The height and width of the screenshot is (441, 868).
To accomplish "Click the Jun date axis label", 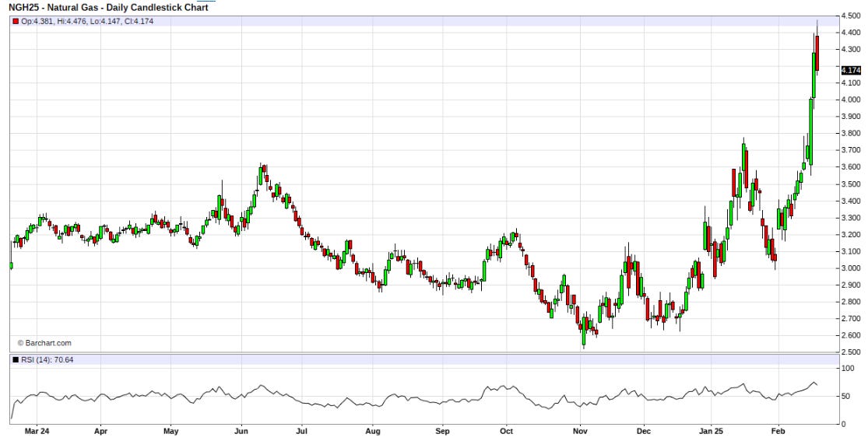I will click(x=241, y=430).
